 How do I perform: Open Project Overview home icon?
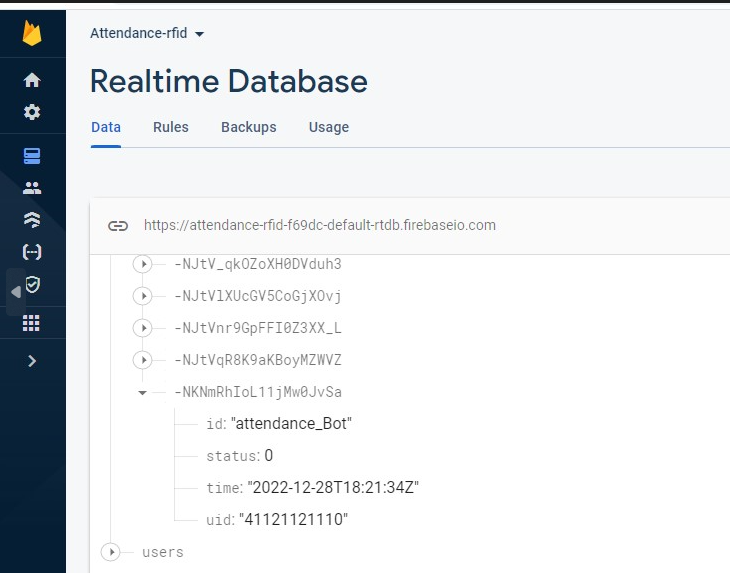32,80
